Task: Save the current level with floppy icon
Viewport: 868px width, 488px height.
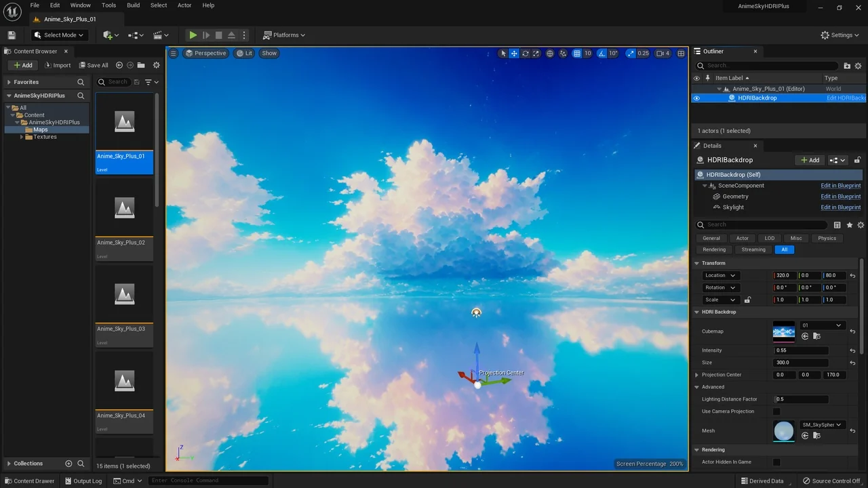Action: pyautogui.click(x=11, y=35)
